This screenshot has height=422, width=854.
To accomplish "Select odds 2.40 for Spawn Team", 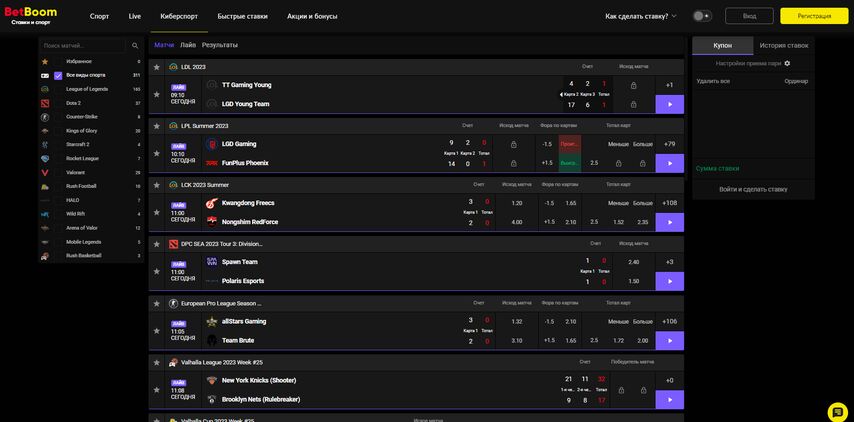I will pos(633,262).
